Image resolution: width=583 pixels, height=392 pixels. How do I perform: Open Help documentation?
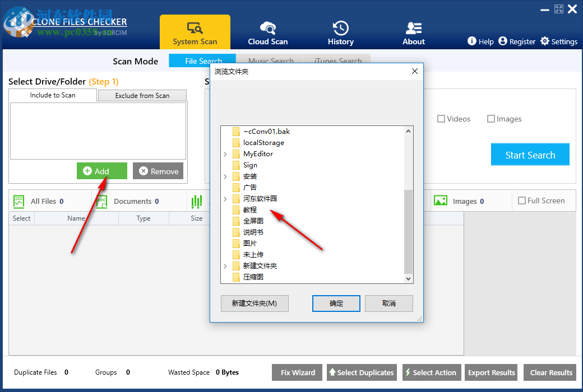click(480, 41)
